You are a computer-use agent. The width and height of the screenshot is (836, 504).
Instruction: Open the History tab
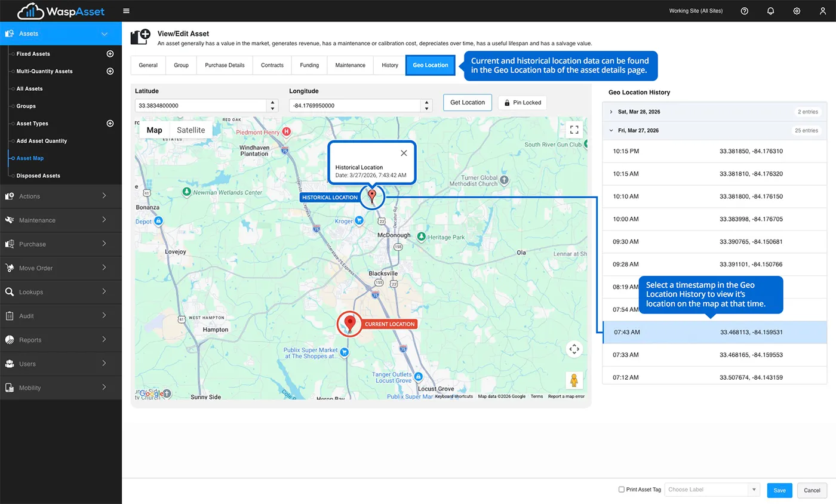point(389,65)
